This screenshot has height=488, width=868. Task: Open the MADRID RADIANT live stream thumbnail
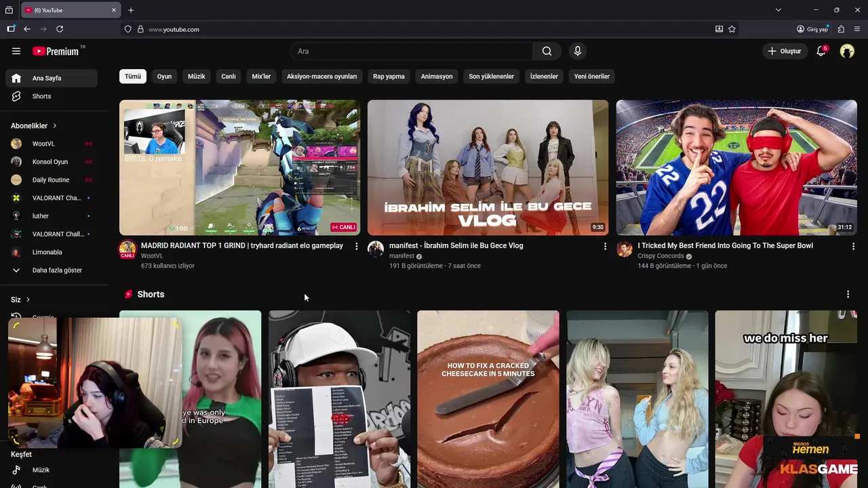pyautogui.click(x=239, y=167)
